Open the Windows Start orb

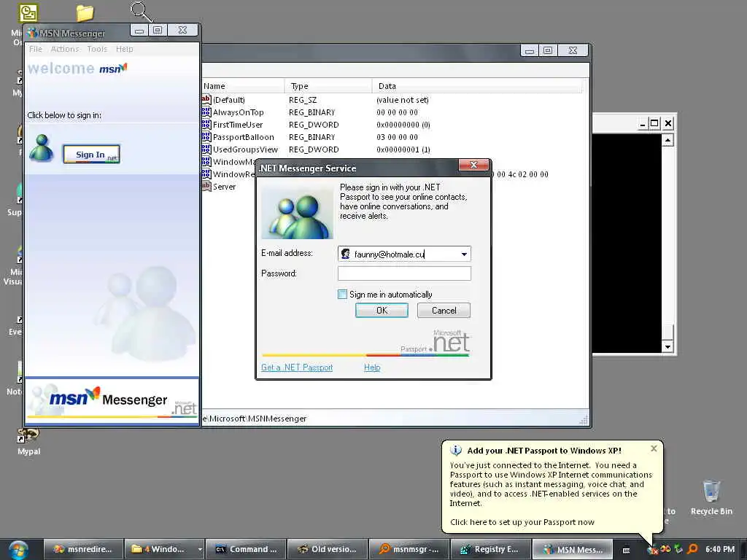18,550
